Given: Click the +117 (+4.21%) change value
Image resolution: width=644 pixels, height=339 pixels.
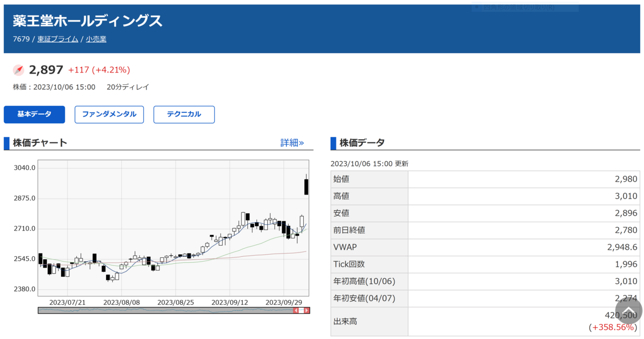Looking at the screenshot, I should coord(99,70).
